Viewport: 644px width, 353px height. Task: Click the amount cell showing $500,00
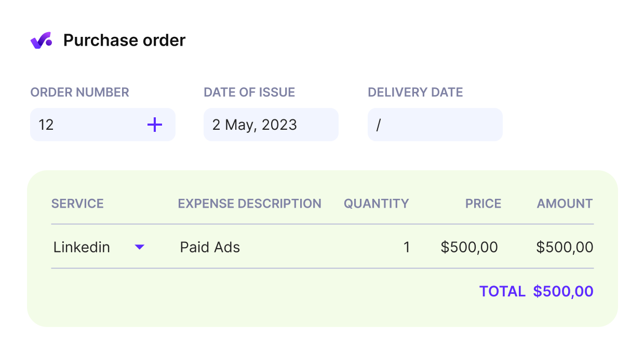565,247
